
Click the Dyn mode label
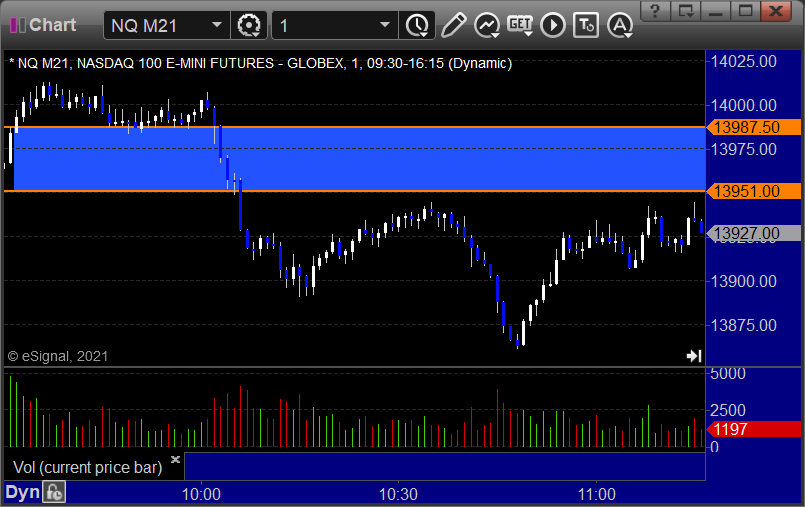23,493
